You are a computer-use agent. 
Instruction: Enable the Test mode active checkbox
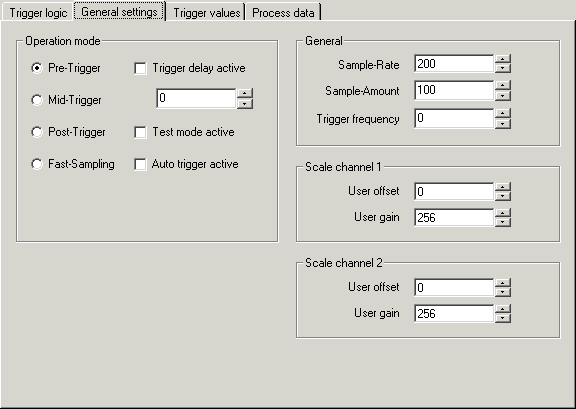[140, 132]
